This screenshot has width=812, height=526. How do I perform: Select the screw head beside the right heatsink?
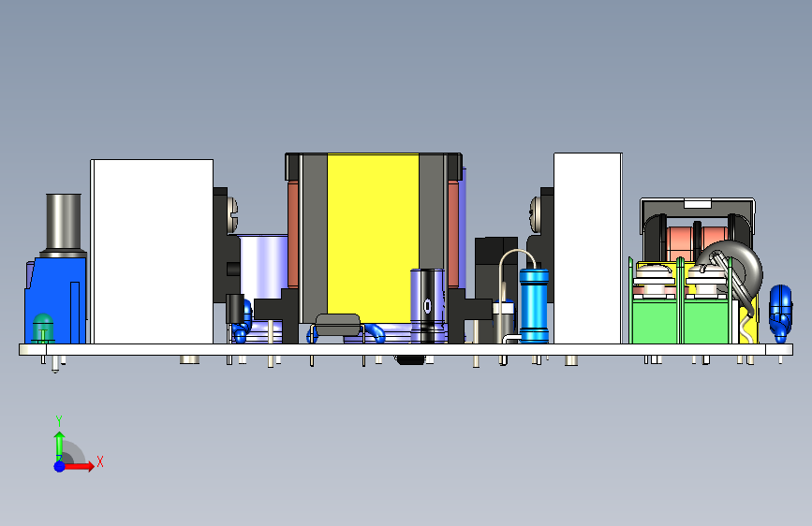pyautogui.click(x=535, y=213)
